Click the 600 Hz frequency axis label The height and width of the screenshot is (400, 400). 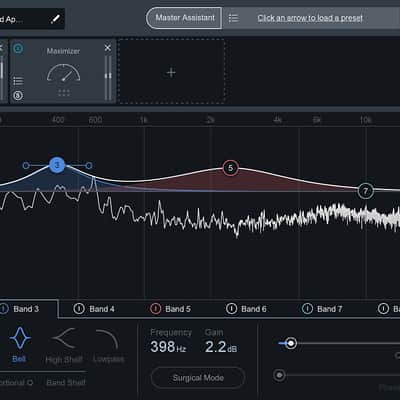(x=95, y=119)
